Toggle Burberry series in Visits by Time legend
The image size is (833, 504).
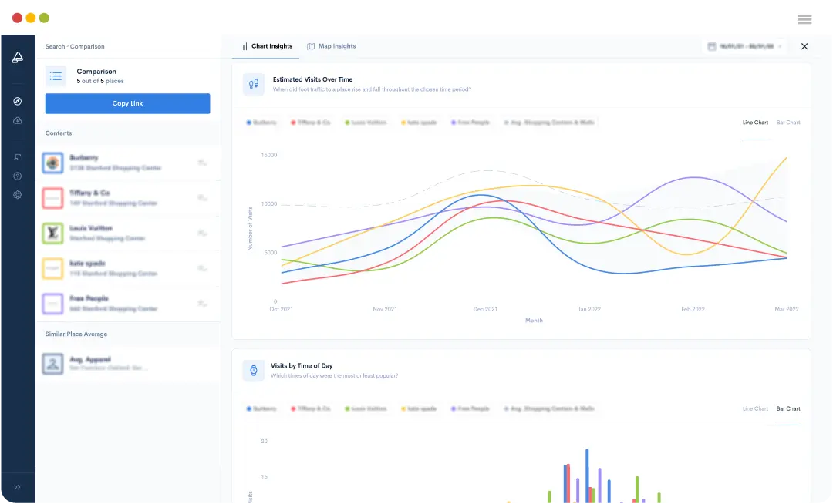[x=261, y=409]
